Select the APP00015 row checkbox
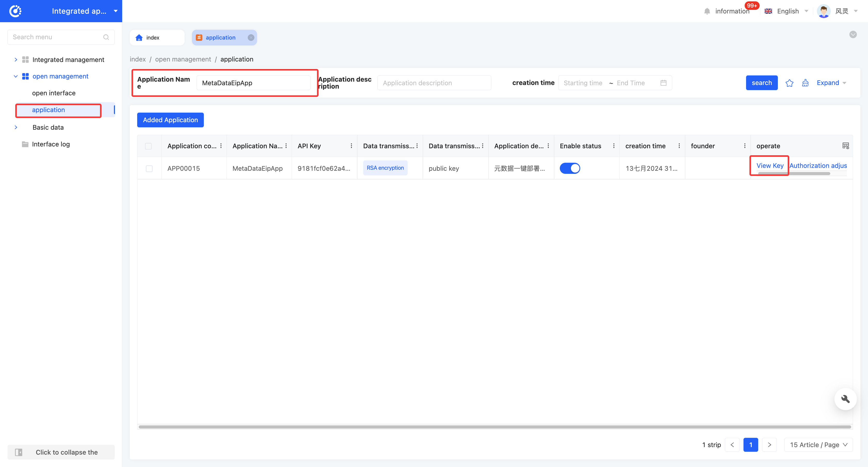This screenshot has height=467, width=868. 149,168
